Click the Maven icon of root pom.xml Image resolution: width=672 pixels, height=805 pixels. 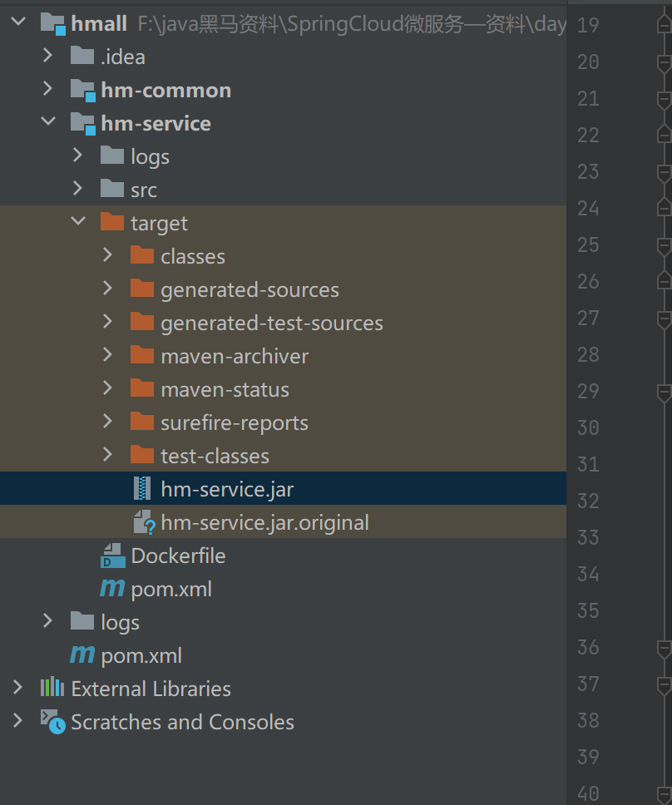[82, 654]
